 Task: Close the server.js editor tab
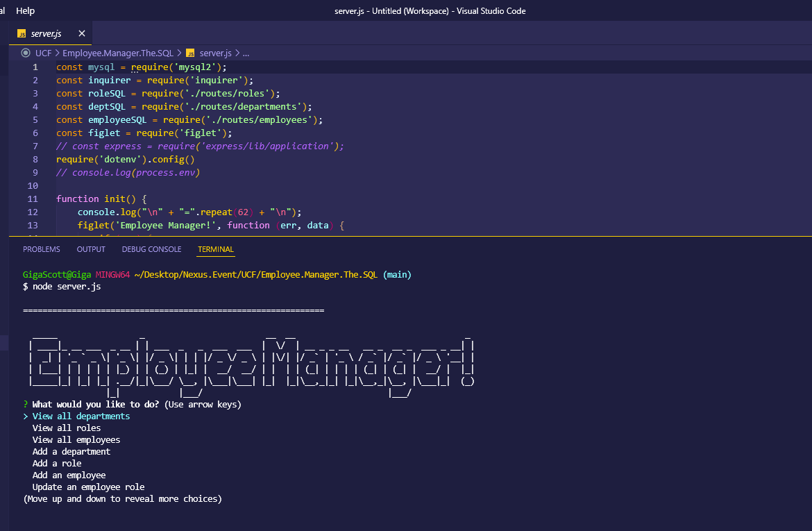(x=81, y=33)
